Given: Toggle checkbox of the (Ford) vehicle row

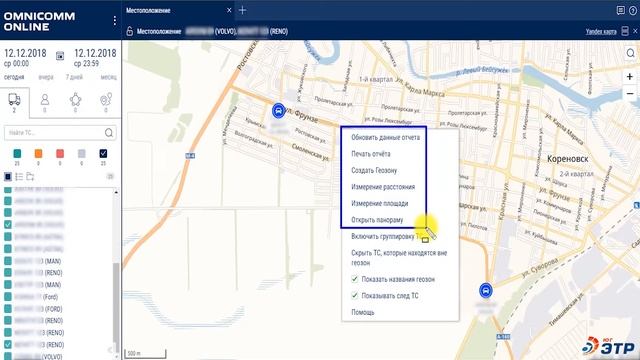Looking at the screenshot, I should coord(8,297).
